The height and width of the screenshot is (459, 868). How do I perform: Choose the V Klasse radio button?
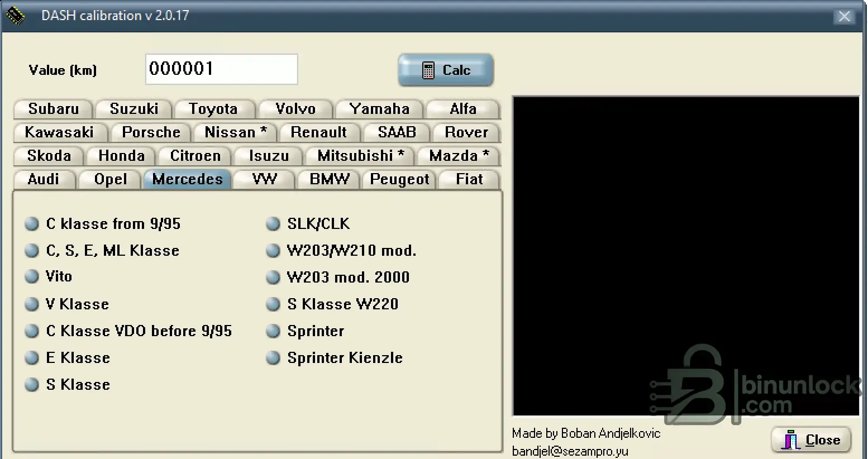[x=32, y=304]
